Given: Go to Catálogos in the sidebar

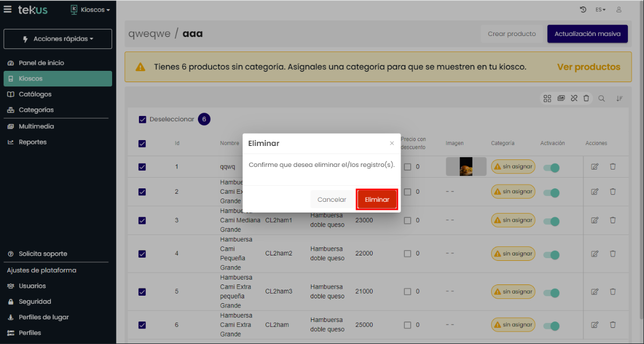Looking at the screenshot, I should [x=35, y=94].
